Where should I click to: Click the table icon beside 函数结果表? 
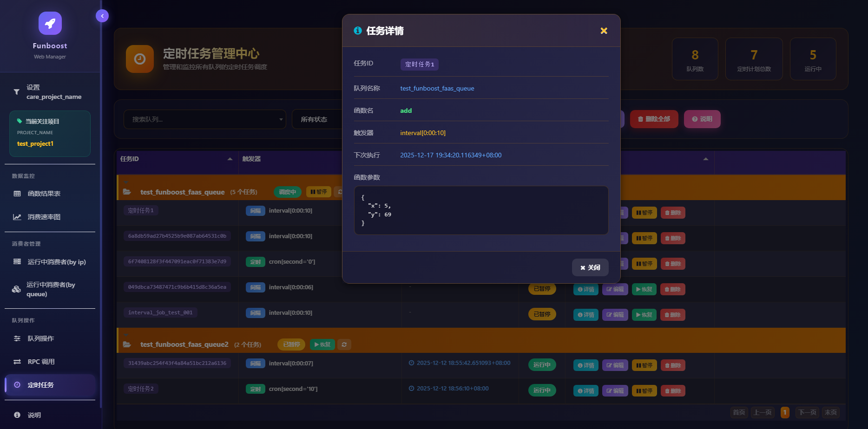[17, 194]
